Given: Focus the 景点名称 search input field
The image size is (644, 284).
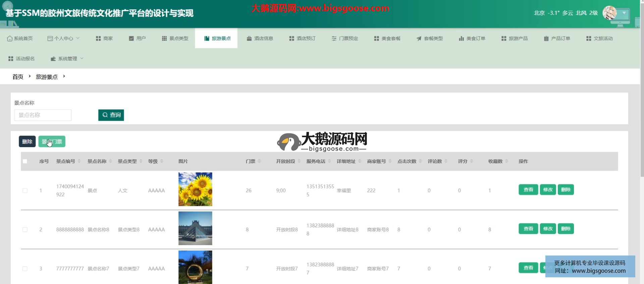Looking at the screenshot, I should [x=43, y=115].
